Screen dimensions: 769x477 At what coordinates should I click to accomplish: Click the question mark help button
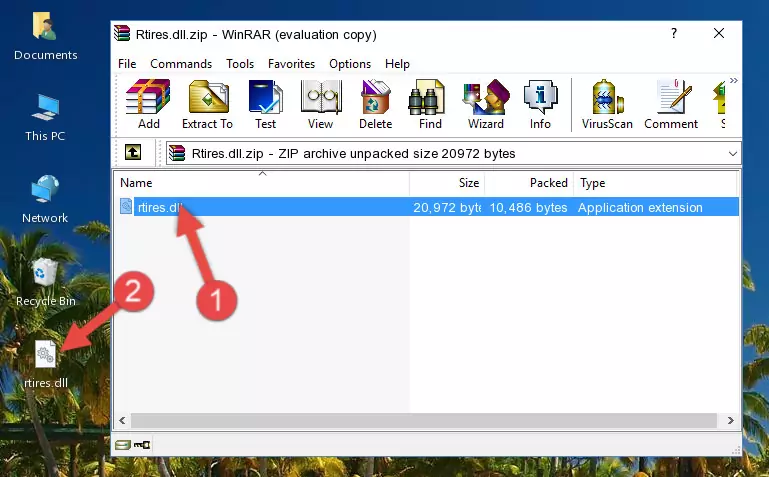(x=674, y=33)
